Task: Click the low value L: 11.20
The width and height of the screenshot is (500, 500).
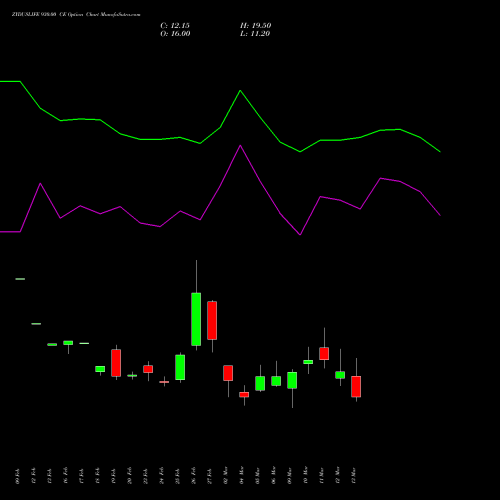Action: pos(255,34)
